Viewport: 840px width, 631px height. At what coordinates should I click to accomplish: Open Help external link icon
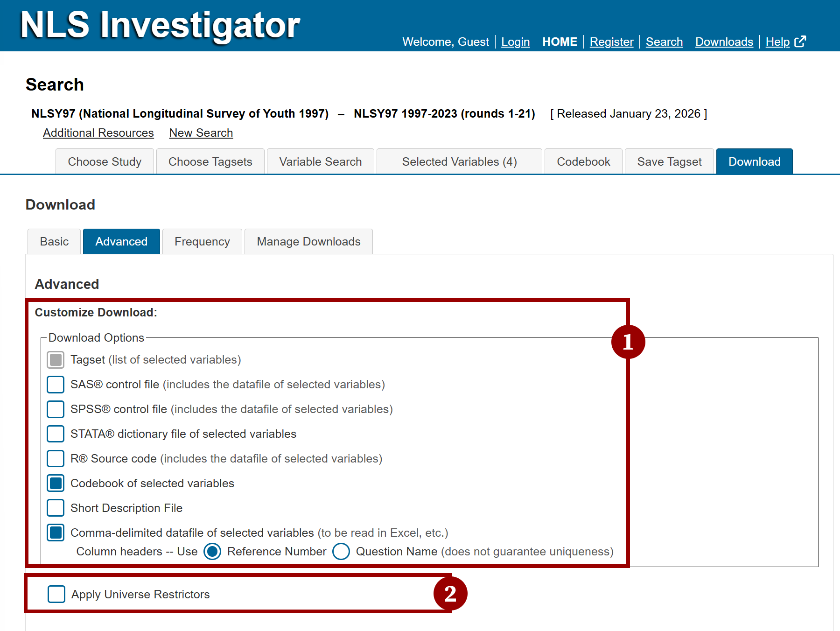click(x=800, y=42)
